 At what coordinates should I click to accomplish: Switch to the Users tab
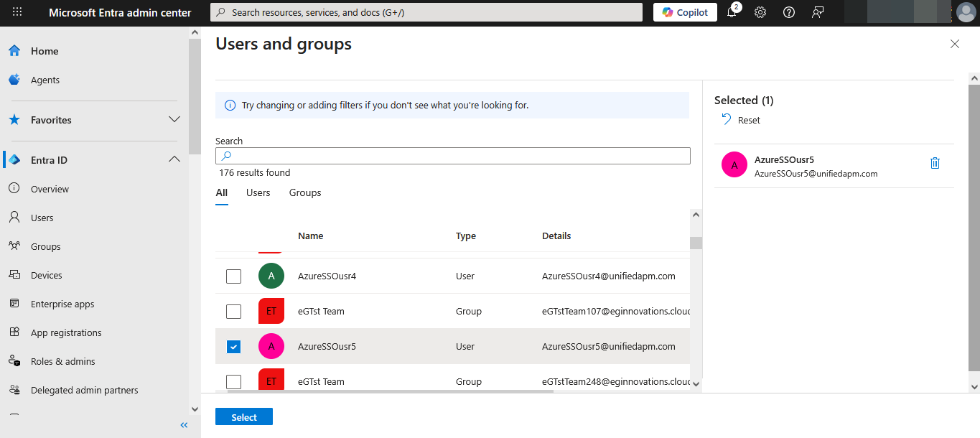point(258,192)
